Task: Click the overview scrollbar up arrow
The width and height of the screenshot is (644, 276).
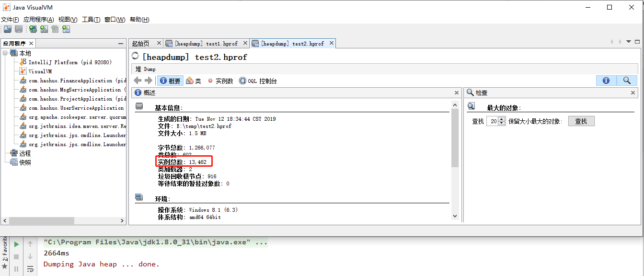Action: pos(455,104)
